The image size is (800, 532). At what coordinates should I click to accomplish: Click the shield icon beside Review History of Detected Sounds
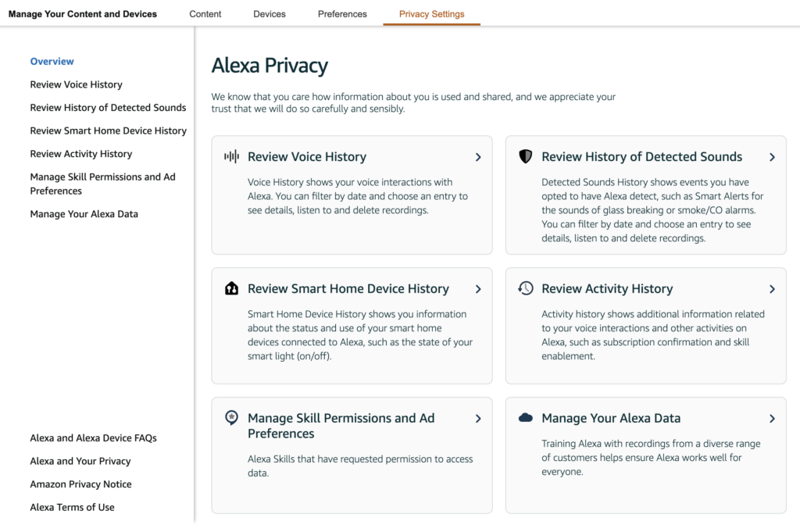click(526, 156)
